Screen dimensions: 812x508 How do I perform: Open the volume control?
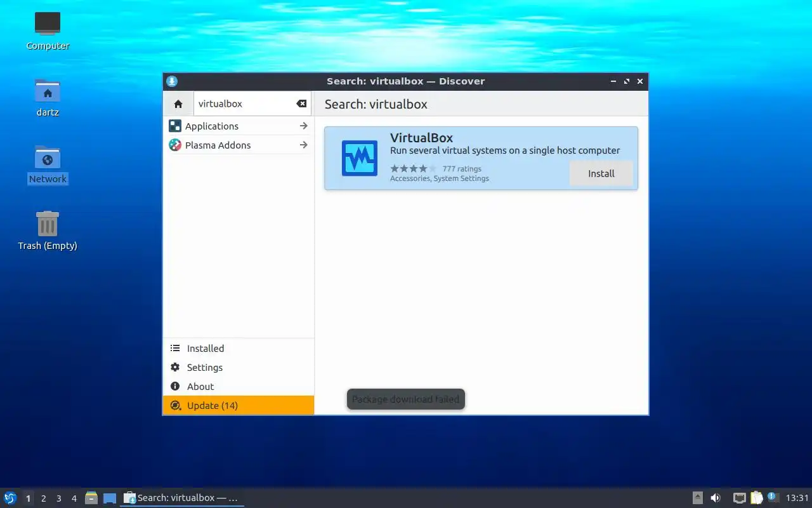coord(716,498)
